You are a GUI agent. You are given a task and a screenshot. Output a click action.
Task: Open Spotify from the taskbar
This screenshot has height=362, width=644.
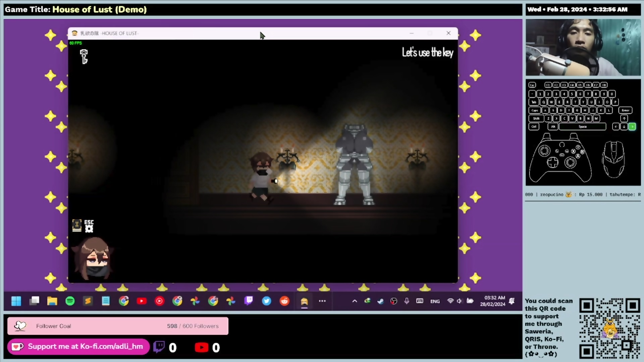pos(70,301)
